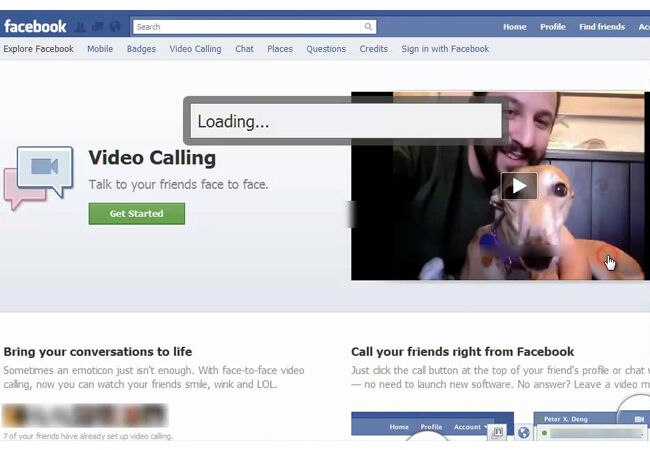Select the Questions tab
The height and width of the screenshot is (450, 650).
(x=326, y=49)
